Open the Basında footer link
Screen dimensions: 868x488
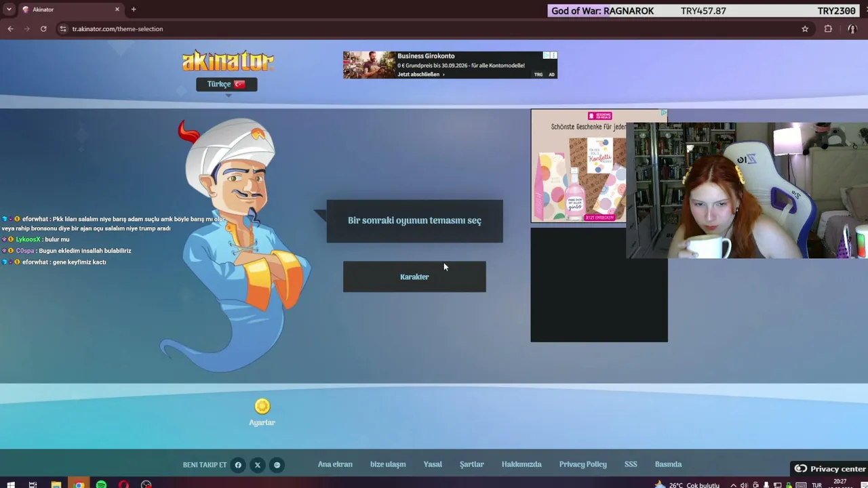[669, 464]
